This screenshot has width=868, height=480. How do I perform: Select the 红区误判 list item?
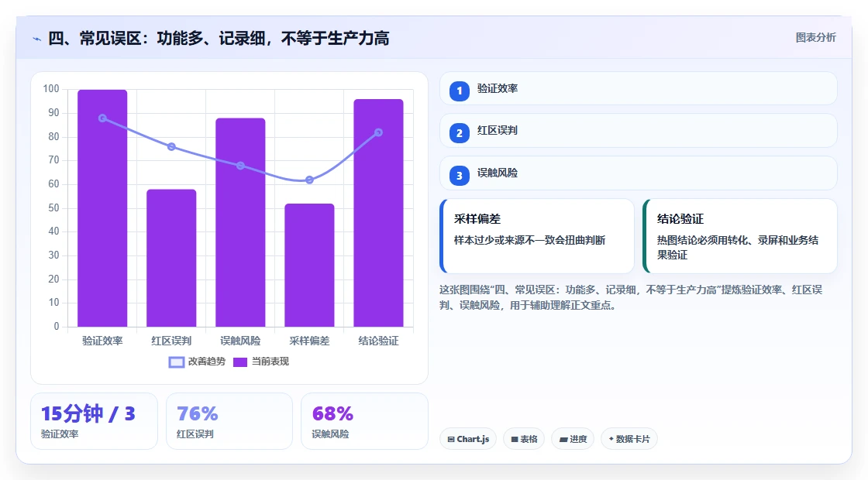click(x=638, y=131)
